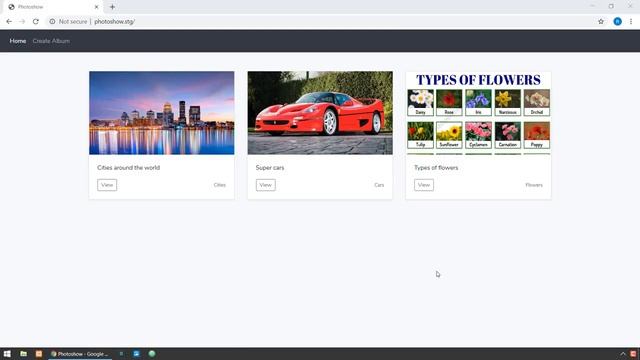
Task: Click the 'Flowers' category label
Action: (x=534, y=185)
